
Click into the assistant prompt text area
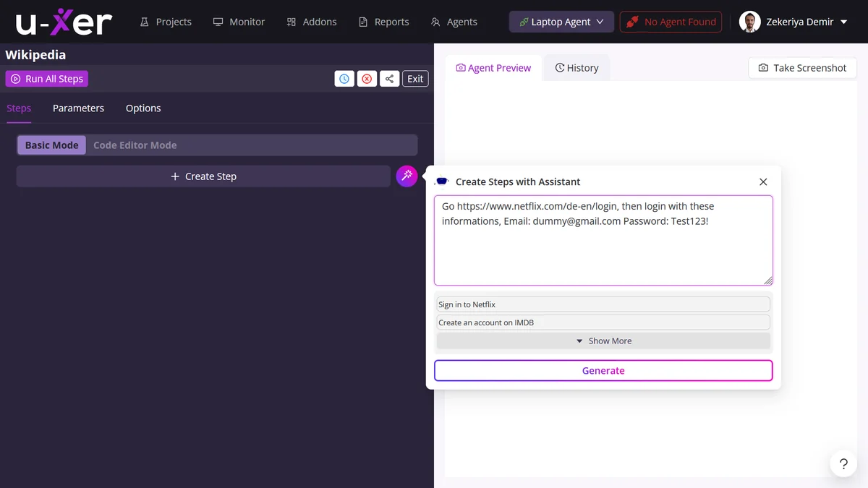coord(603,240)
